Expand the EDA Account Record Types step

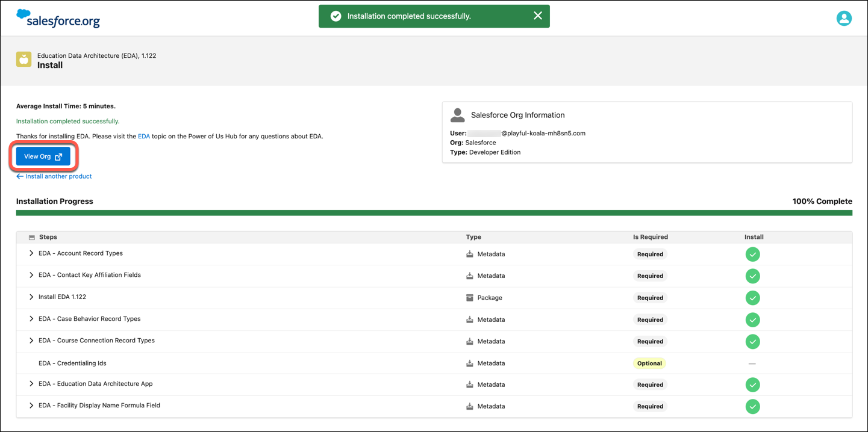coord(31,253)
